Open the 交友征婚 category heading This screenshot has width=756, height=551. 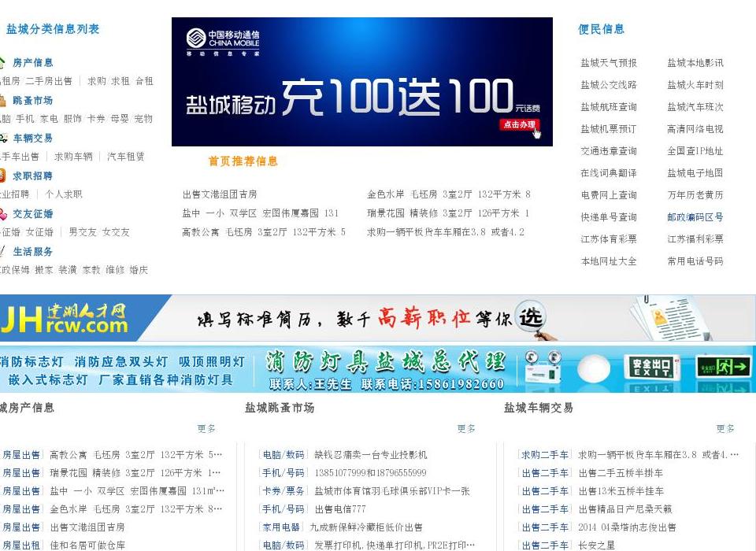tap(33, 213)
